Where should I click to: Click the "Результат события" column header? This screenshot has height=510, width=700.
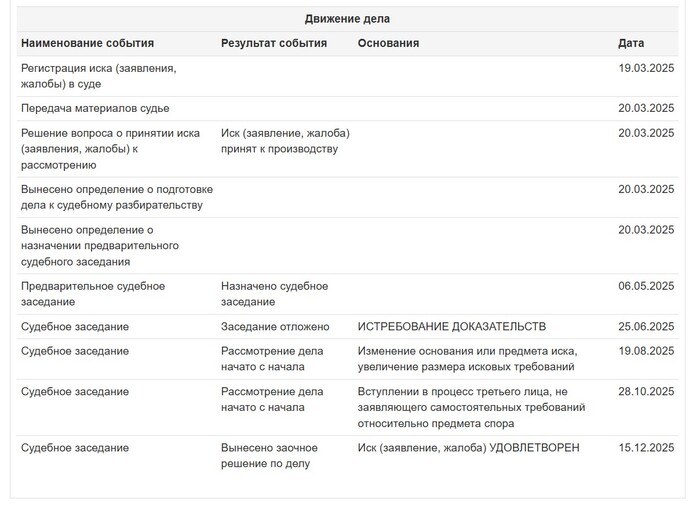(274, 44)
